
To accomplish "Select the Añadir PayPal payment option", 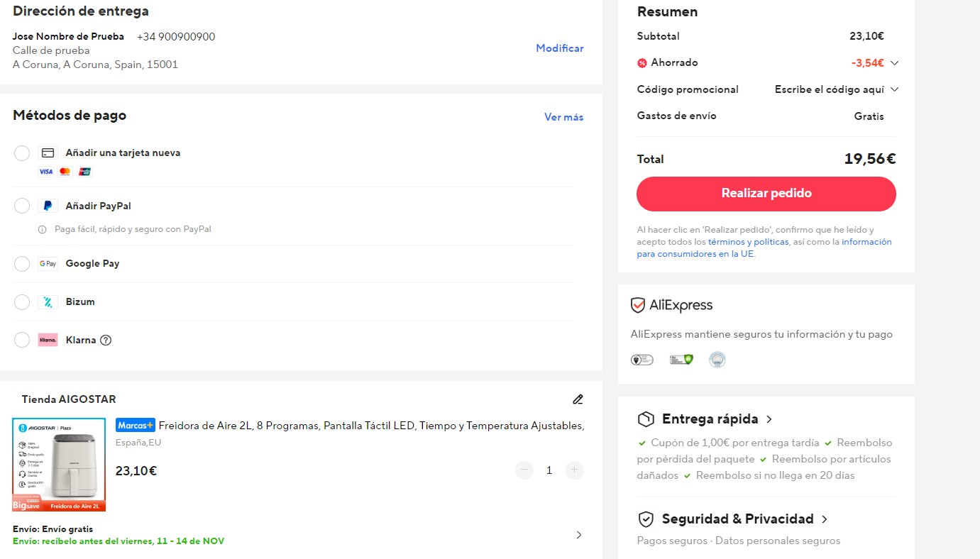I will tap(22, 206).
